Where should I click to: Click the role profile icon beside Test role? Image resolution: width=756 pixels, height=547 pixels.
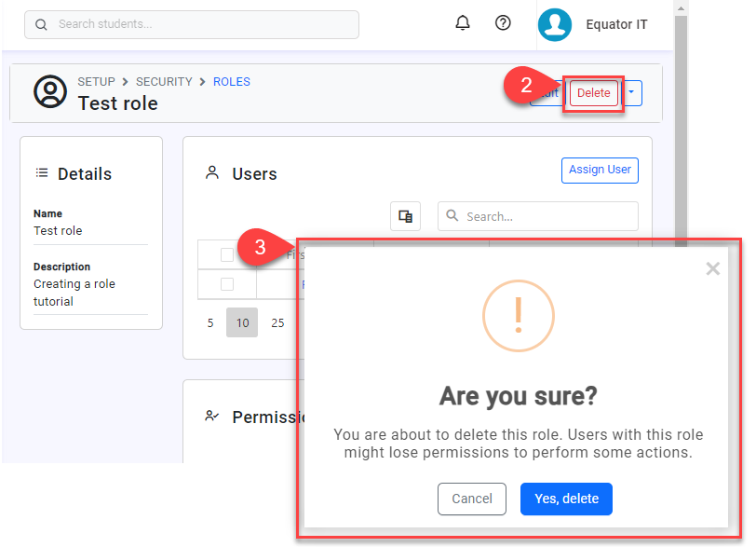(50, 91)
